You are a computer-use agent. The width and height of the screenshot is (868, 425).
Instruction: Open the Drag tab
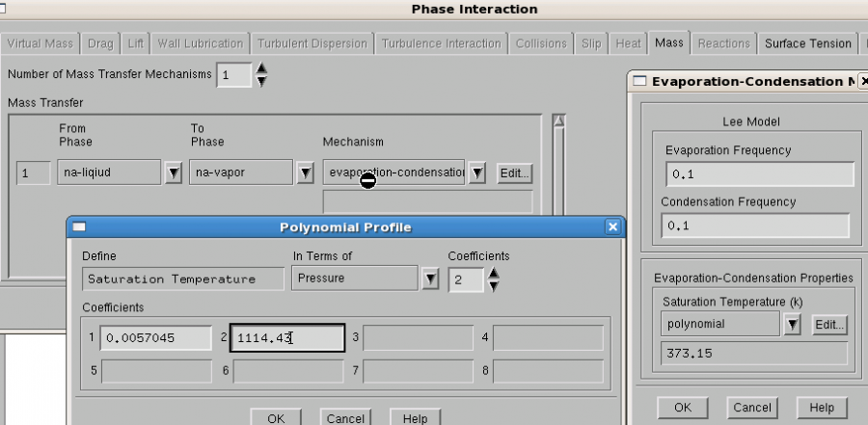coord(100,43)
